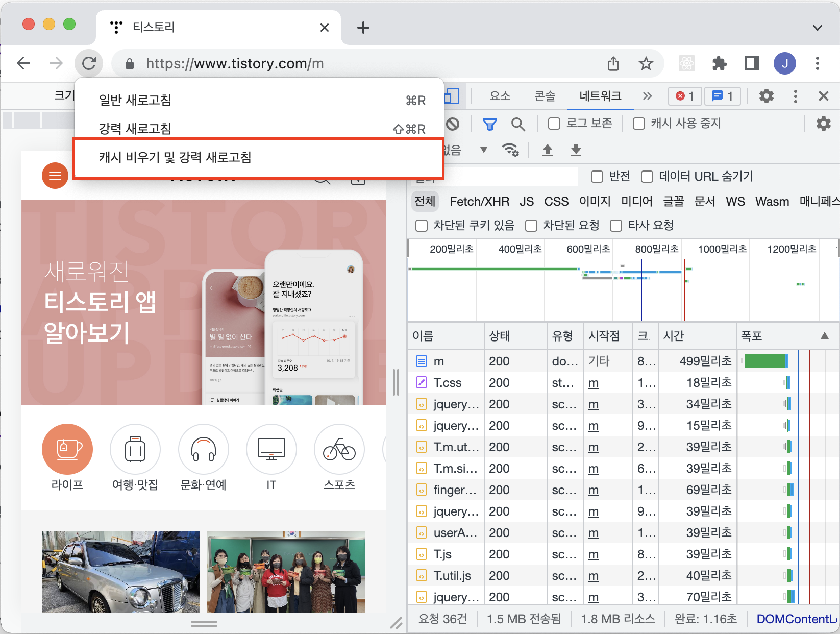The height and width of the screenshot is (634, 840).
Task: Bookmark this page with the star icon
Action: [646, 63]
